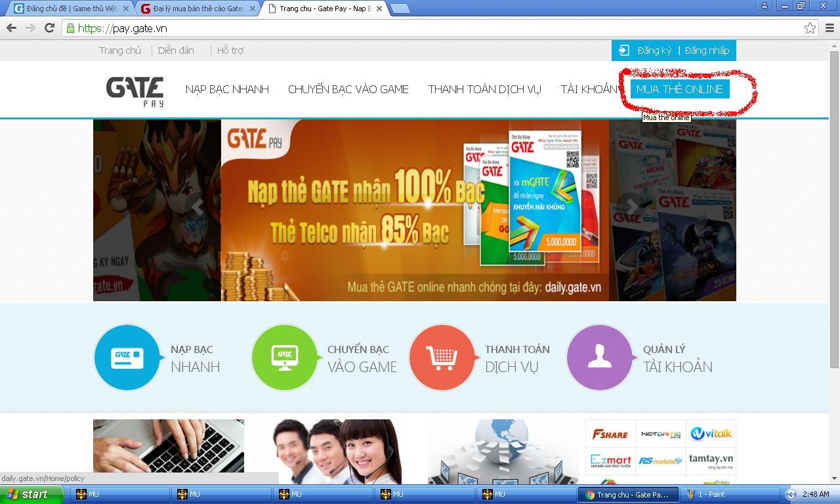840x504 pixels.
Task: Show the previous banner slide
Action: coord(198,207)
